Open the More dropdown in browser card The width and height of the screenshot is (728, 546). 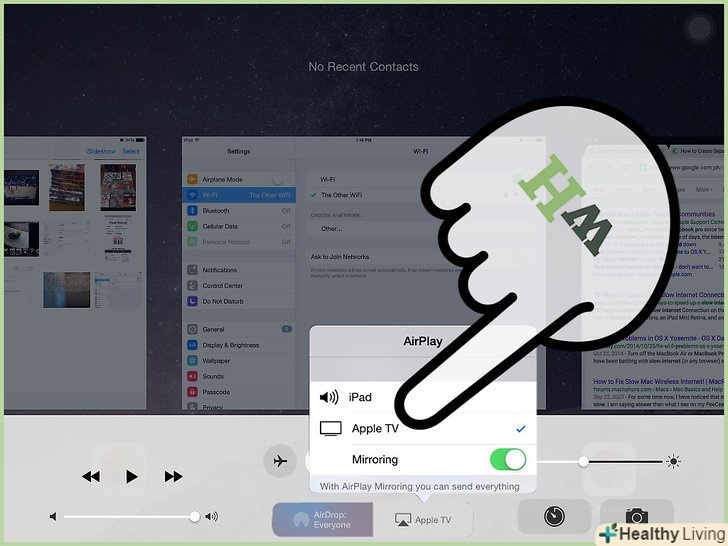[x=704, y=189]
